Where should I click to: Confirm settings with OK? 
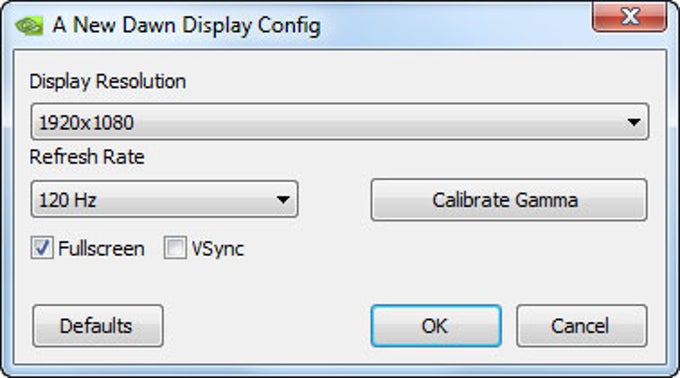coord(436,326)
